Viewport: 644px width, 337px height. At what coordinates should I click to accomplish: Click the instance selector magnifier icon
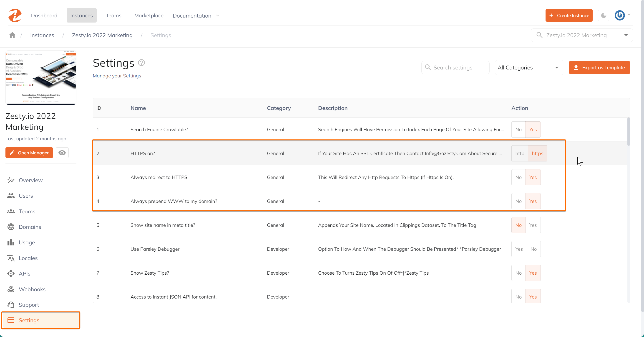(x=539, y=35)
